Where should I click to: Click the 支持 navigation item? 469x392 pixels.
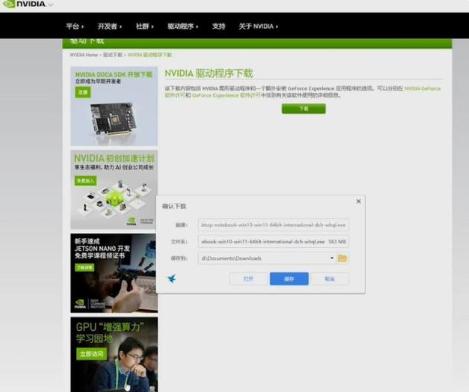219,26
